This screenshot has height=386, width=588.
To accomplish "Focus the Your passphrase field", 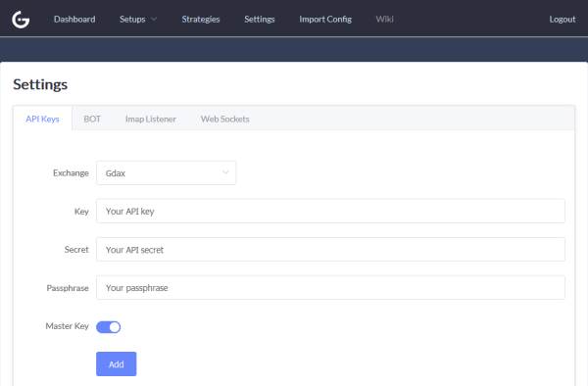I will (x=330, y=287).
